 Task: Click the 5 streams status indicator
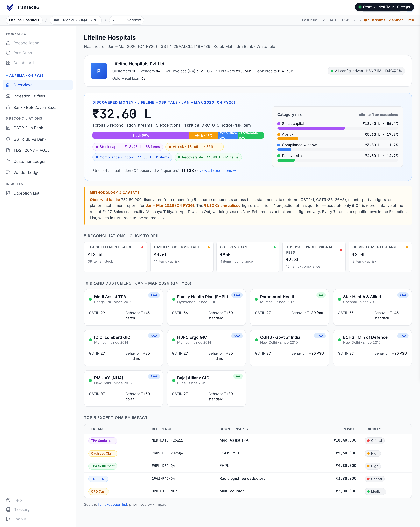click(389, 20)
